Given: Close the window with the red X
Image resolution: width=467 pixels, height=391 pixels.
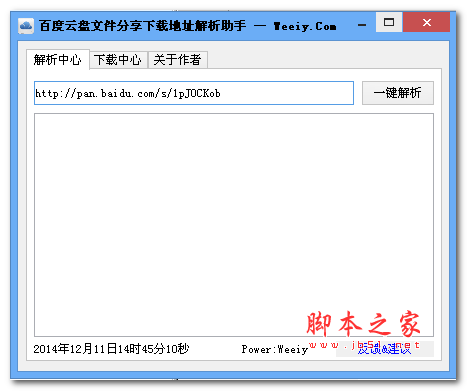Looking at the screenshot, I should coord(427,22).
